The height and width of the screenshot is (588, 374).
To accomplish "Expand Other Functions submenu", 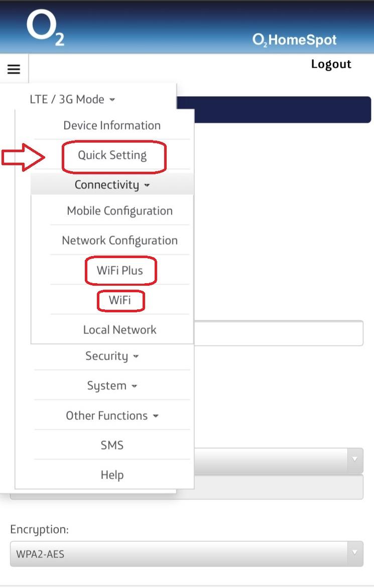I will coord(111,415).
